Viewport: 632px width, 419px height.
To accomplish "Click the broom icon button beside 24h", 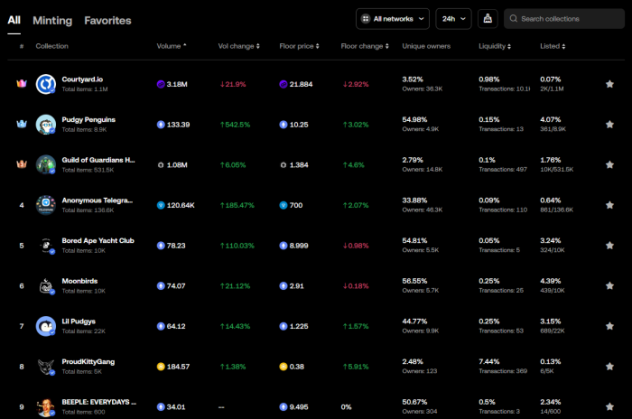I will tap(488, 19).
